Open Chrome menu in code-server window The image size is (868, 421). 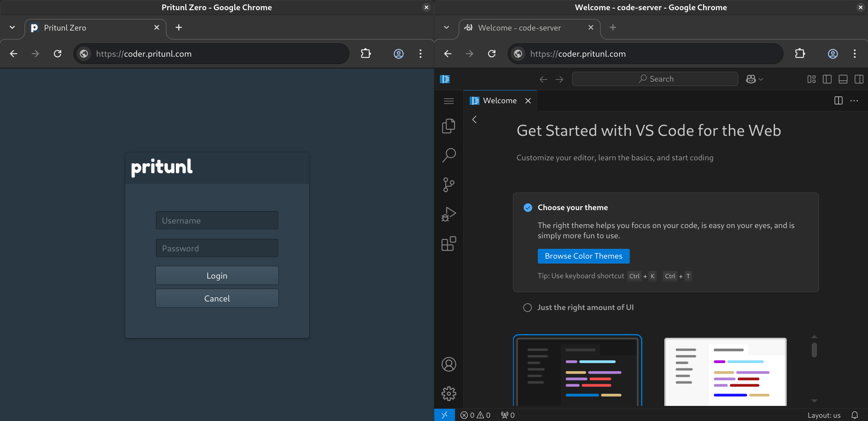855,53
